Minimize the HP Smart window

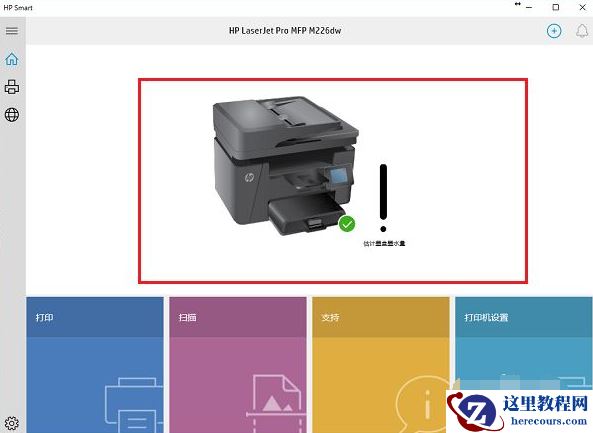coord(529,7)
